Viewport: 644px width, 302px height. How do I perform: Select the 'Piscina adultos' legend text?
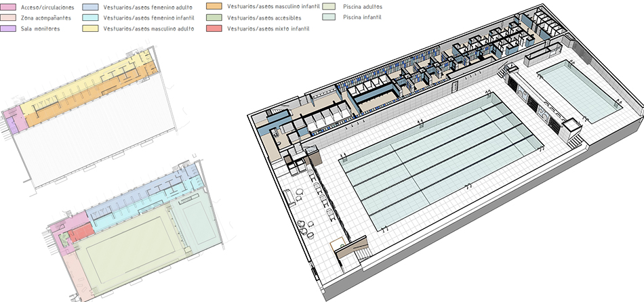(363, 7)
